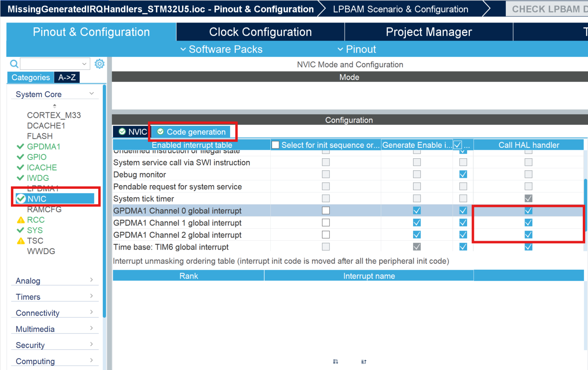Switch to the A->Z peripheral list tab

pos(66,77)
